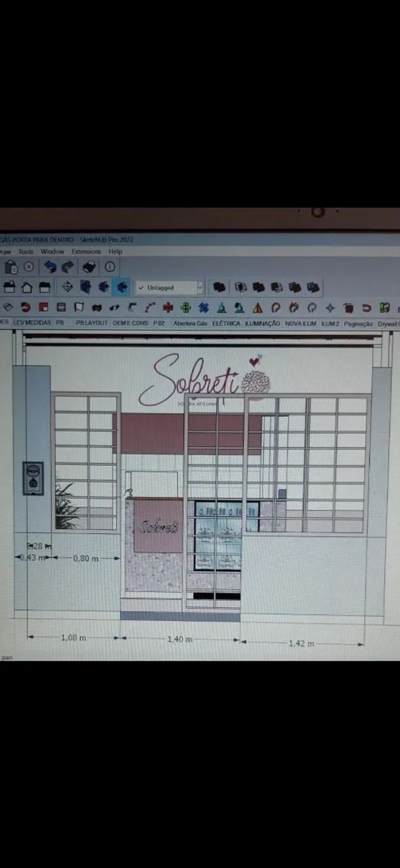Click the Redo arrow icon
This screenshot has height=868, width=400.
click(x=68, y=267)
